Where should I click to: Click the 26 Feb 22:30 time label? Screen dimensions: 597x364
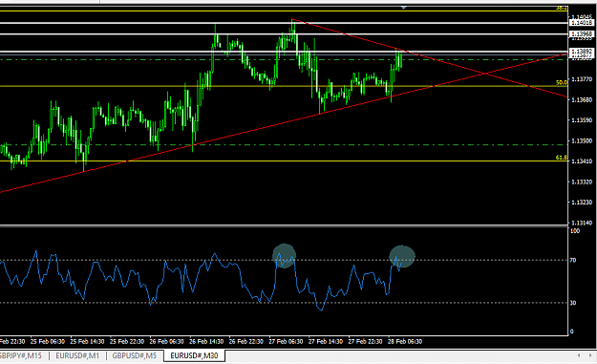pos(246,341)
